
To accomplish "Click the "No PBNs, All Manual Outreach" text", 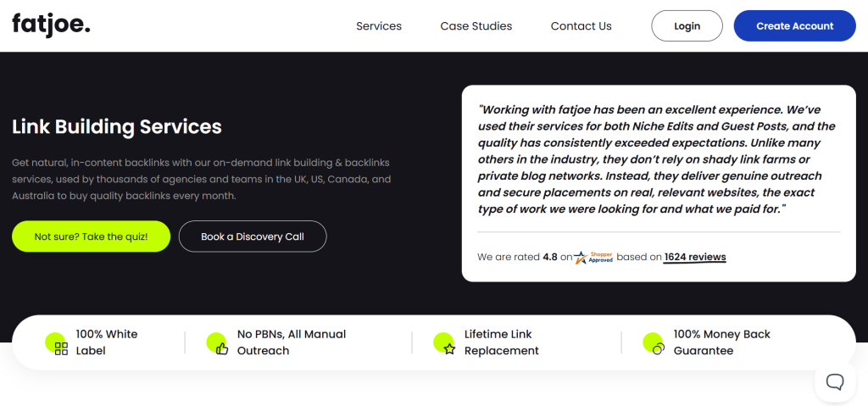I will (292, 342).
